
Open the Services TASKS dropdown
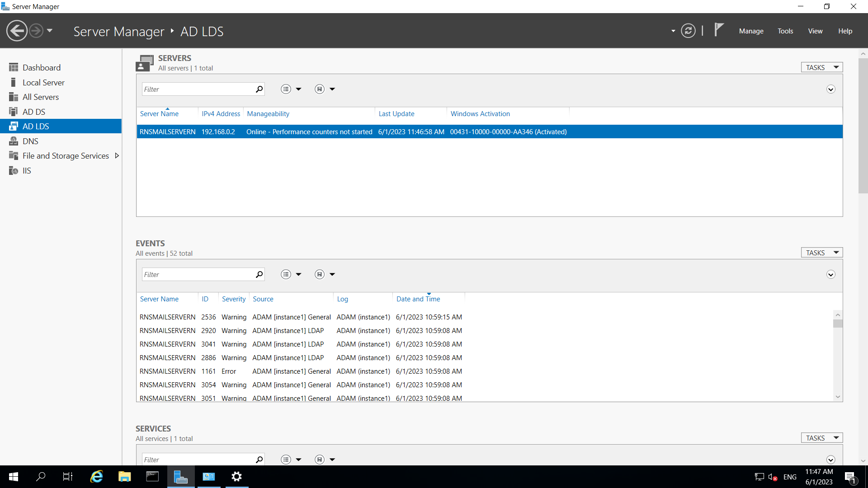coord(821,438)
